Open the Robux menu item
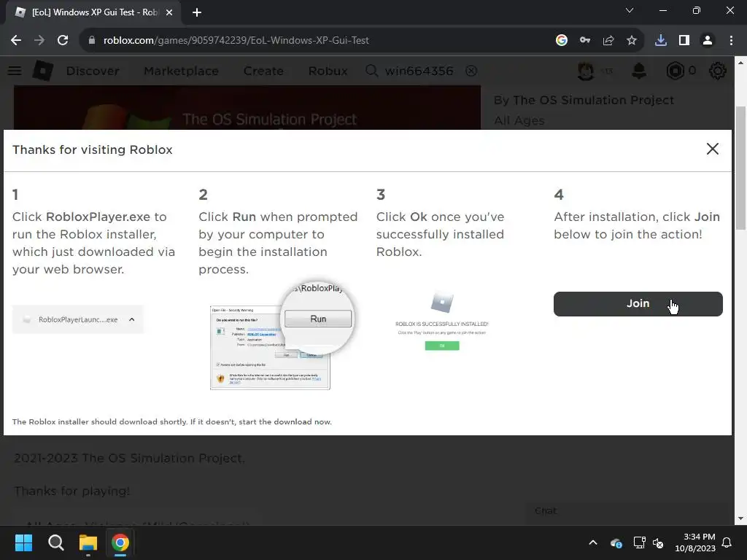The height and width of the screenshot is (560, 747). [328, 71]
